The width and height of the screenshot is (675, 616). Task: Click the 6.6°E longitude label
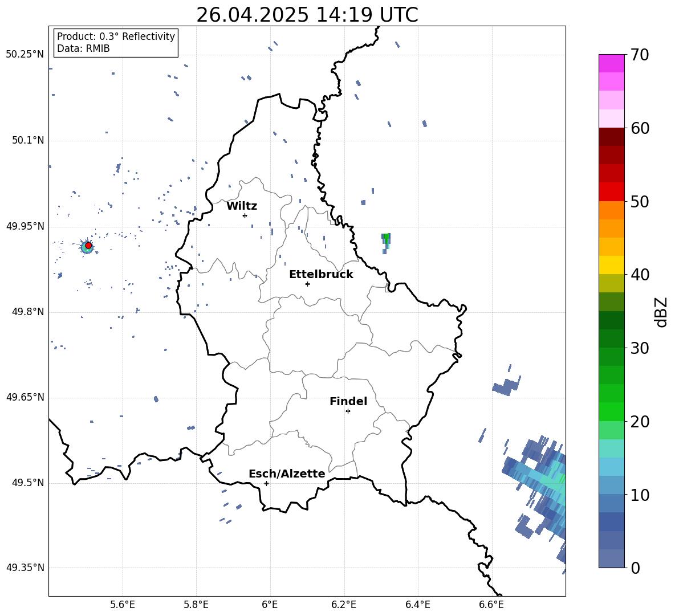click(x=491, y=605)
